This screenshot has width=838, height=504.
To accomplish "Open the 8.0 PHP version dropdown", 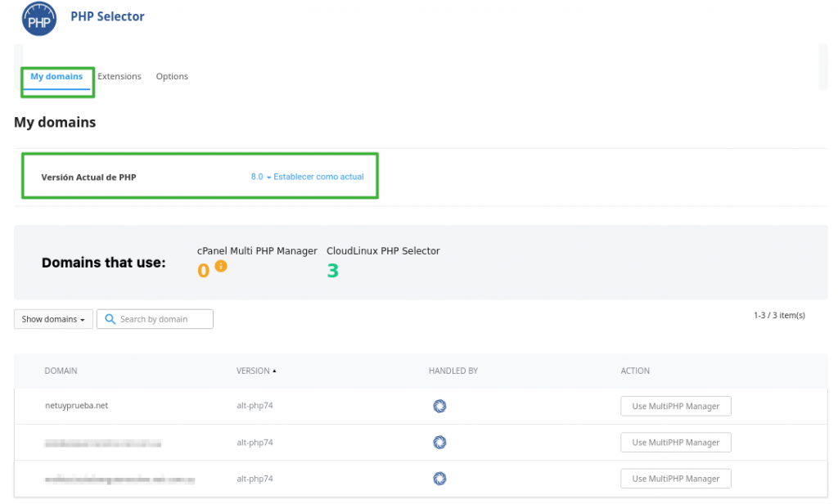I will pos(261,177).
